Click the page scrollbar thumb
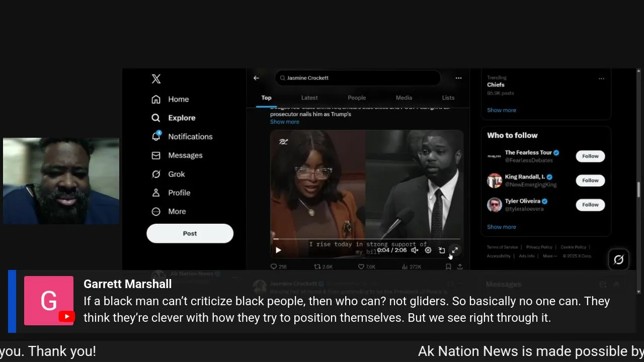 639,190
